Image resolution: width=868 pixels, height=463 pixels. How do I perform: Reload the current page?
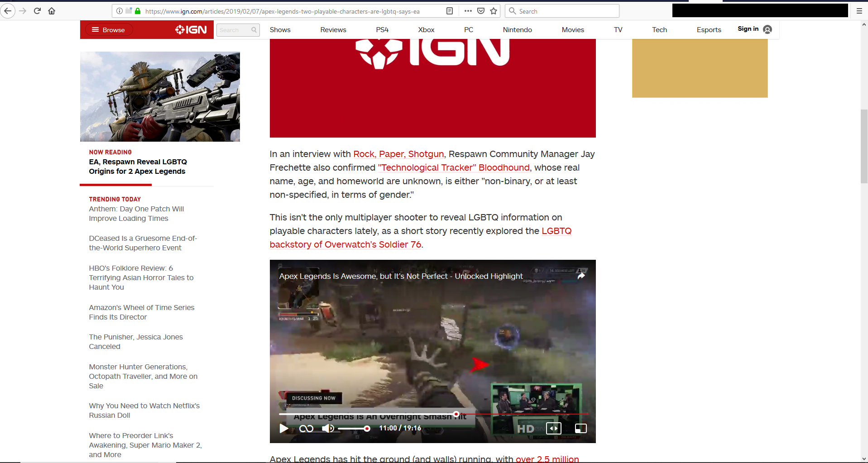pos(37,11)
